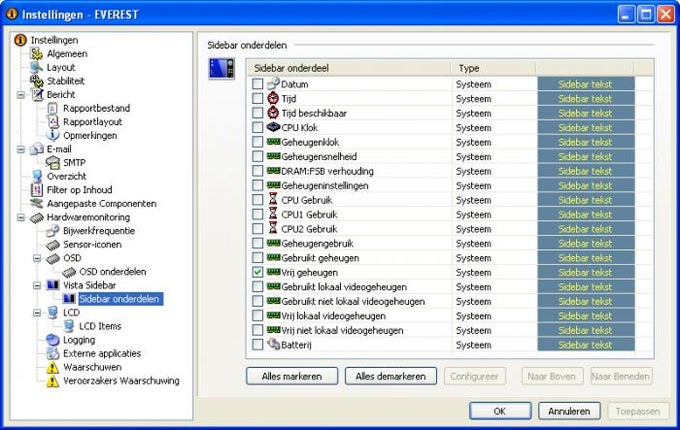Click the Filter op Inhoud icon
This screenshot has height=430, width=680.
click(x=37, y=190)
